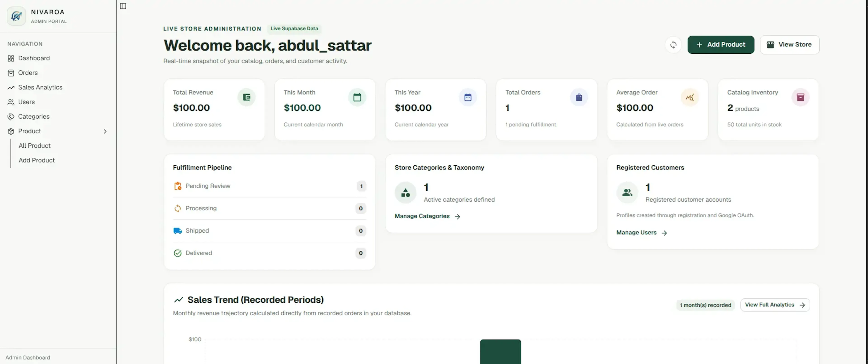This screenshot has width=868, height=364.
Task: Click the Processing sync icon
Action: (x=178, y=209)
